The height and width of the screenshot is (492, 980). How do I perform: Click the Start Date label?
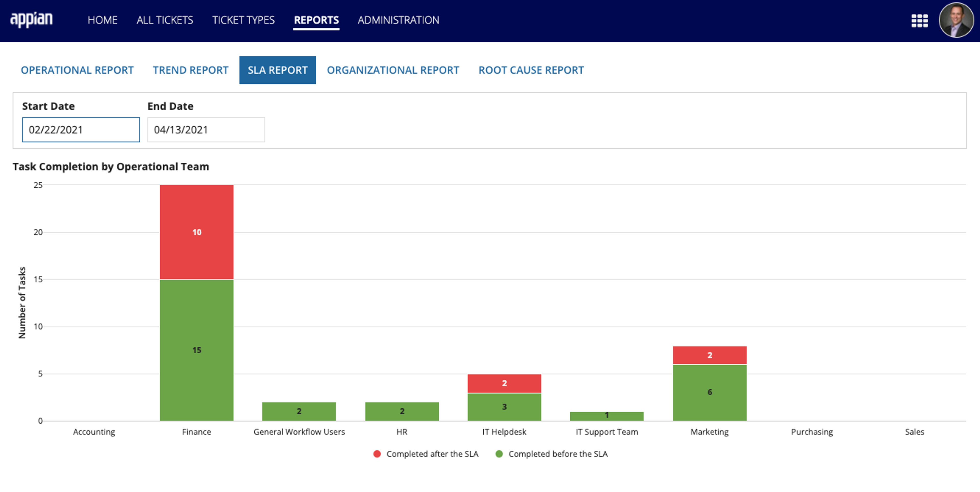[x=48, y=106]
